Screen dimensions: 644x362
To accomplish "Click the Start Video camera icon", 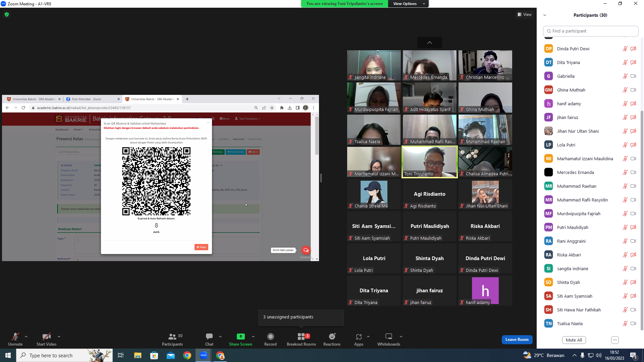I will [x=46, y=337].
